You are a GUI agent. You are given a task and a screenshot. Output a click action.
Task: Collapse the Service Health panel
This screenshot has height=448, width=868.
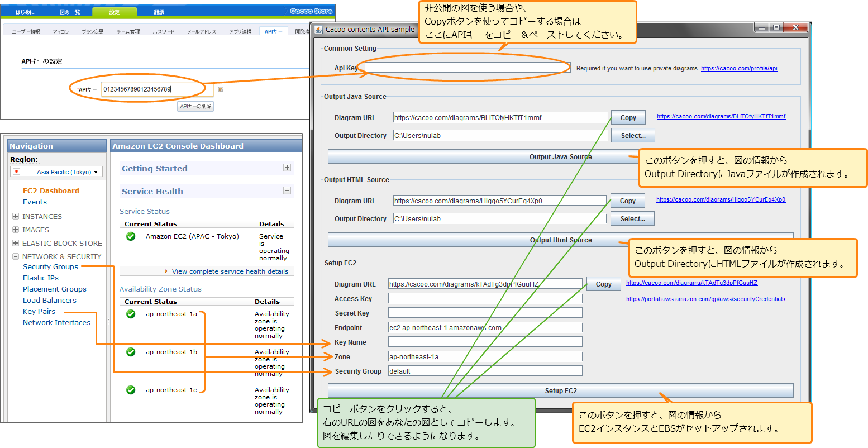[287, 190]
